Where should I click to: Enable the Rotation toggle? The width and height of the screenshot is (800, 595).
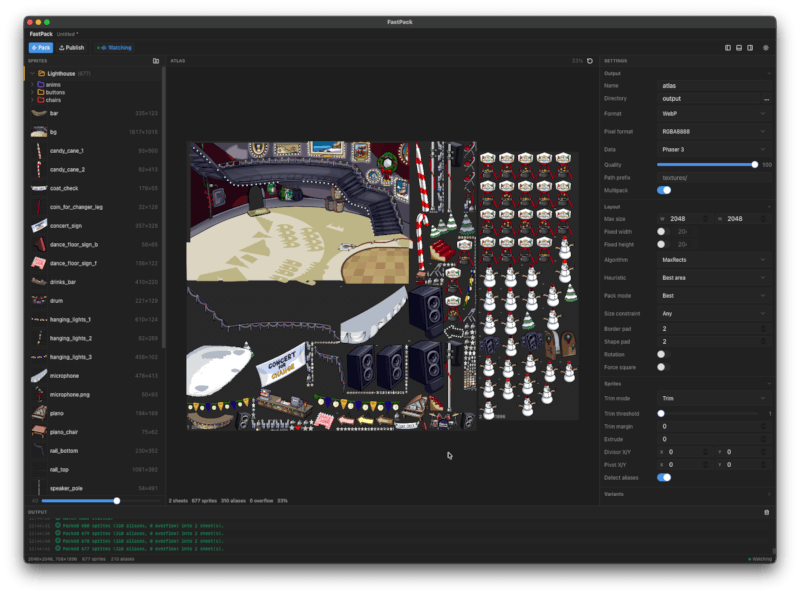(664, 354)
